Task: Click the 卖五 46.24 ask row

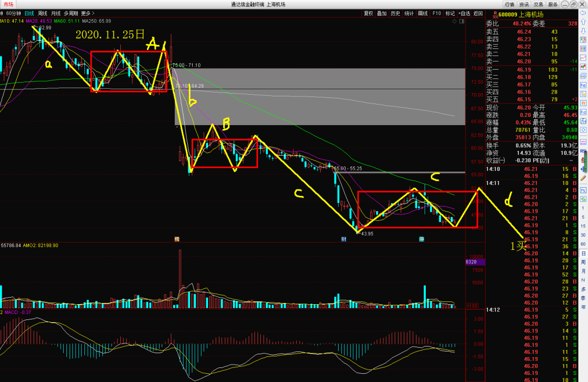Action: click(531, 32)
